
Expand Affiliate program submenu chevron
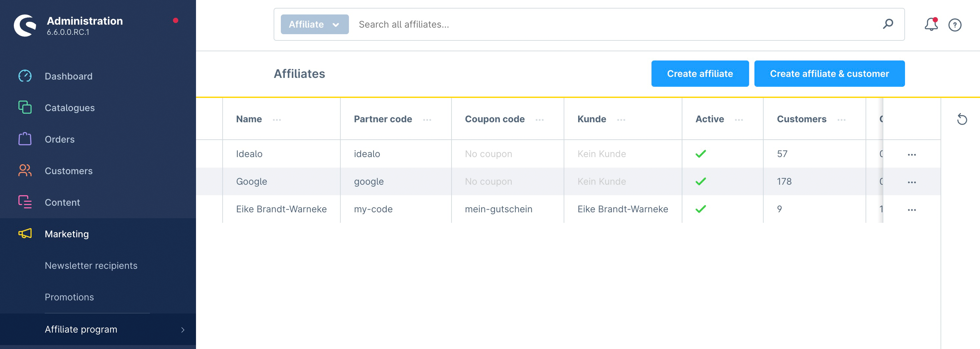183,330
